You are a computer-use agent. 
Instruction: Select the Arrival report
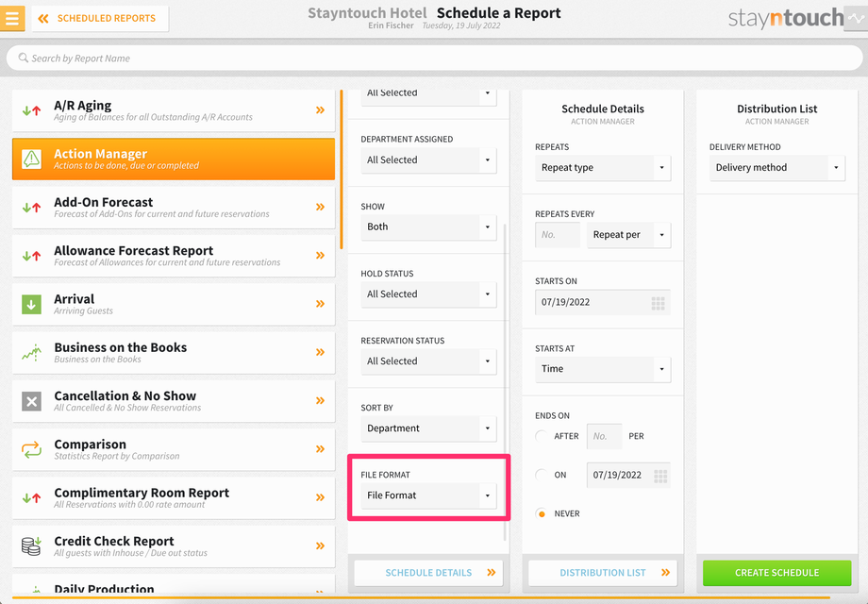(174, 304)
